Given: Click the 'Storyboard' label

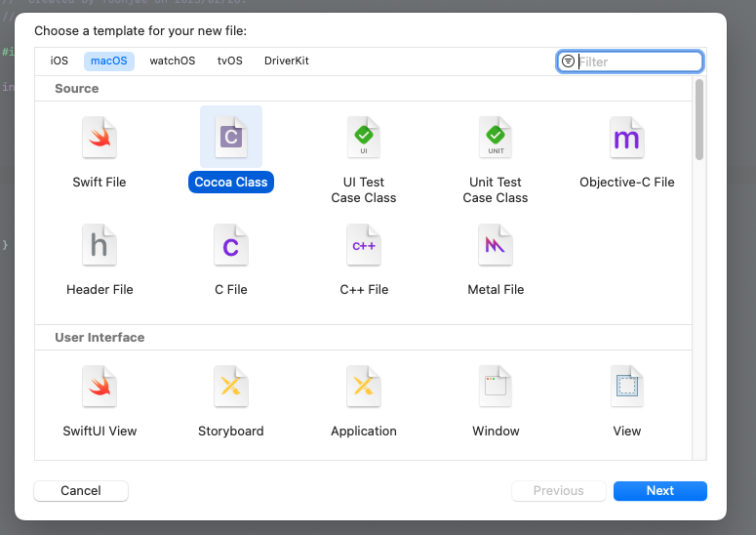Looking at the screenshot, I should (x=231, y=431).
